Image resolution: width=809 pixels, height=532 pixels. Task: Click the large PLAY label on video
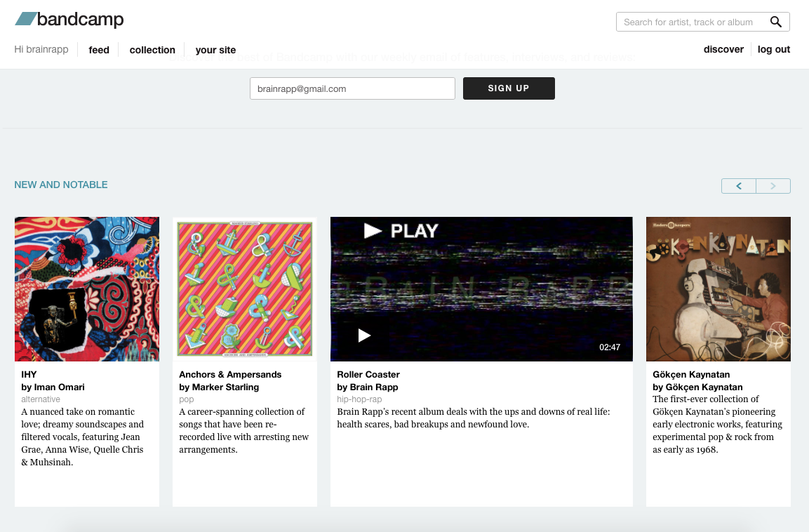point(401,231)
